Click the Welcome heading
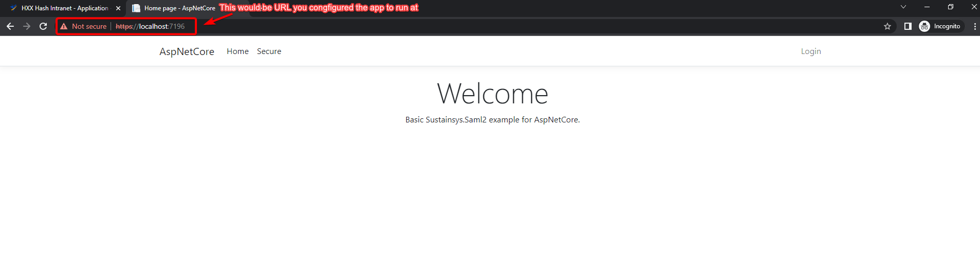Viewport: 980px width, 269px height. [x=493, y=94]
